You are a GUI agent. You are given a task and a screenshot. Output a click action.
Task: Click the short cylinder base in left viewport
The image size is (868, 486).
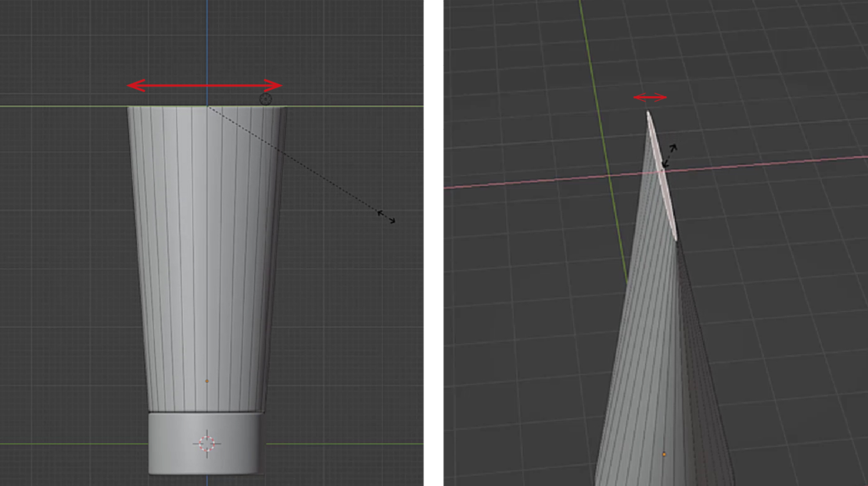point(206,443)
